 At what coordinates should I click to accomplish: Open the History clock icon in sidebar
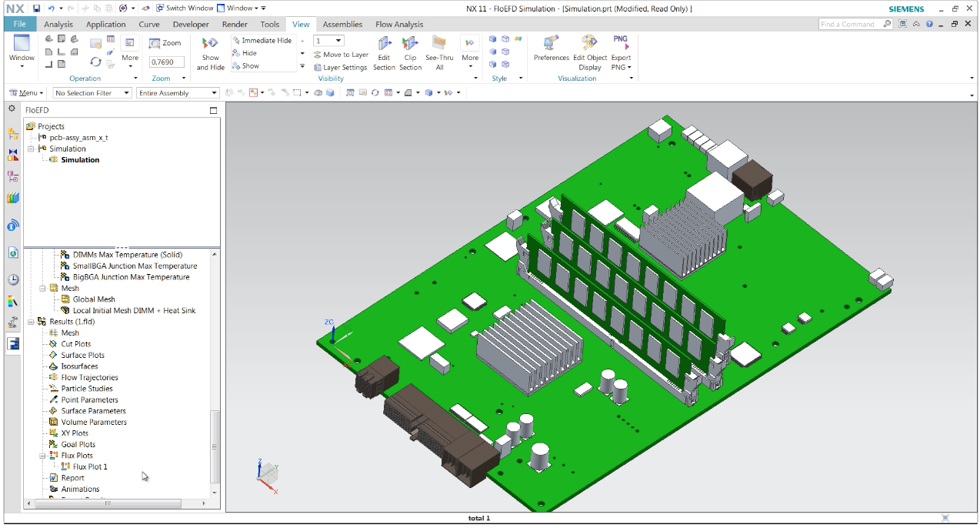pos(12,279)
